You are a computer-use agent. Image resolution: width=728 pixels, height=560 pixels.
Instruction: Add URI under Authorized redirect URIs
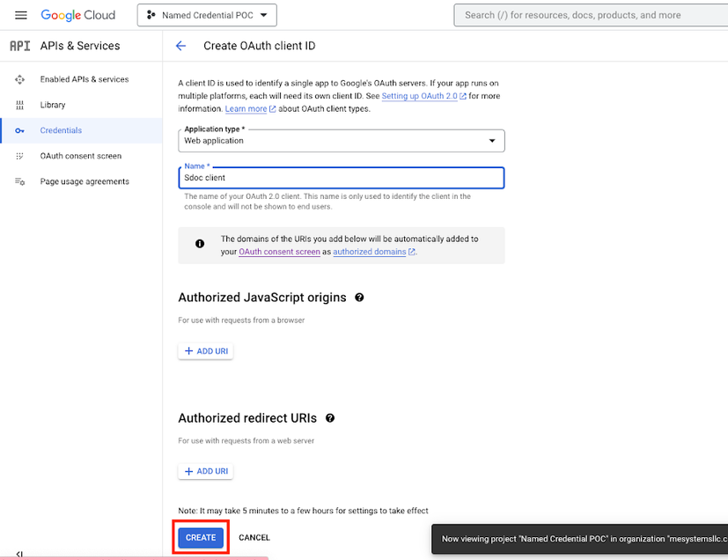[x=206, y=471]
